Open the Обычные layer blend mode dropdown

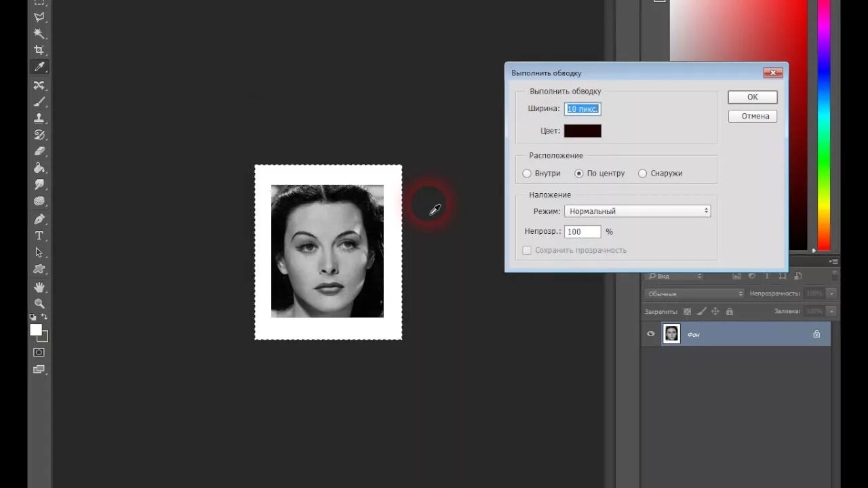click(x=694, y=293)
